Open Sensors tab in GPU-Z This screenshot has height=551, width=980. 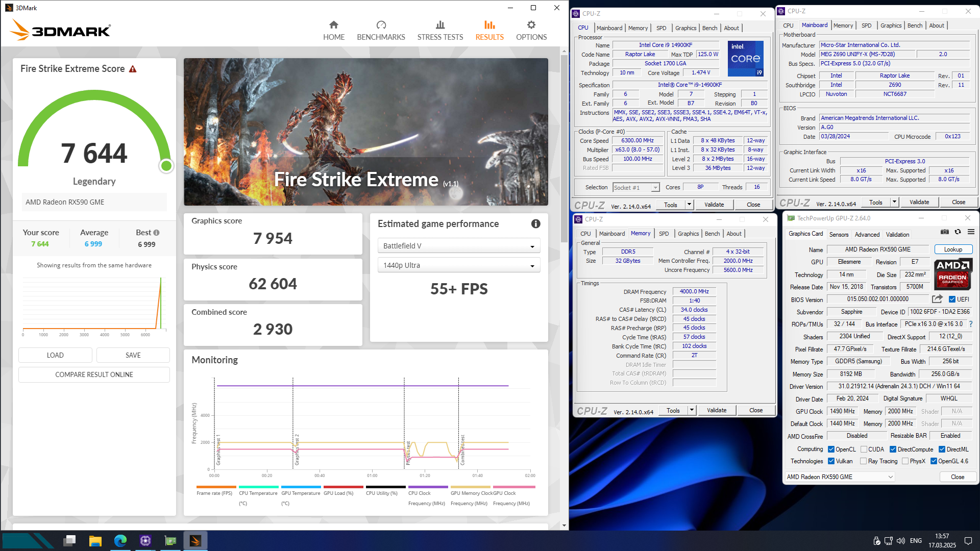839,235
